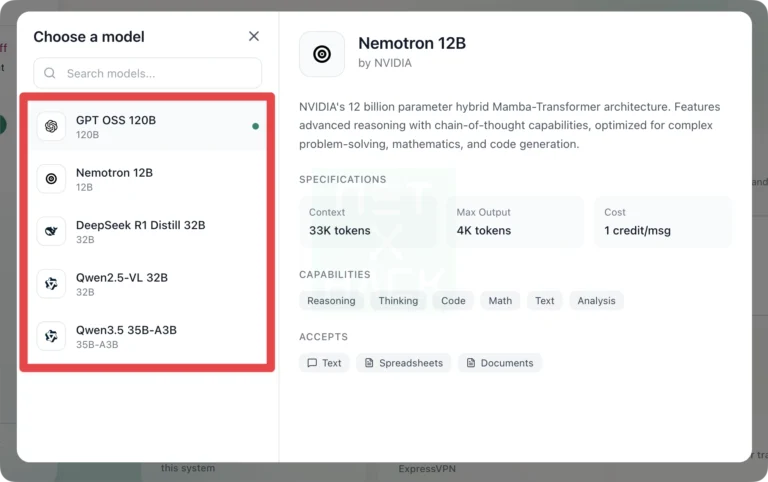
Task: Click the NVIDIA icon beside Nemotron 12B in list
Action: [x=51, y=179]
